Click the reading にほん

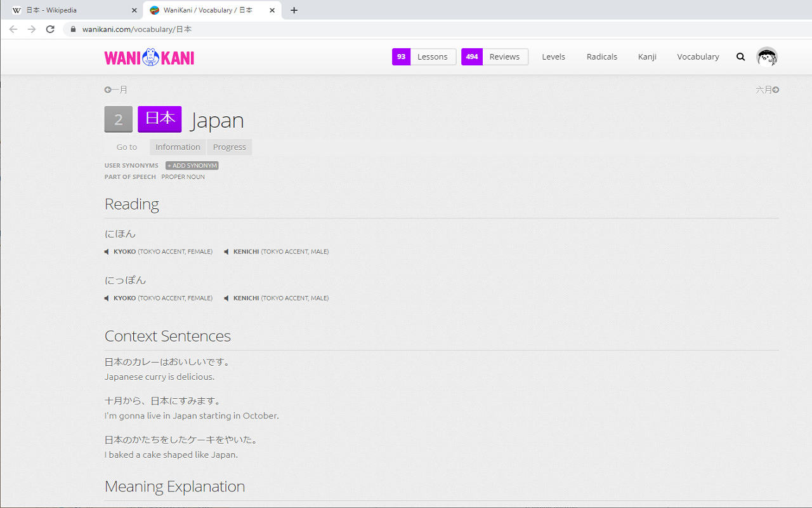coord(121,234)
